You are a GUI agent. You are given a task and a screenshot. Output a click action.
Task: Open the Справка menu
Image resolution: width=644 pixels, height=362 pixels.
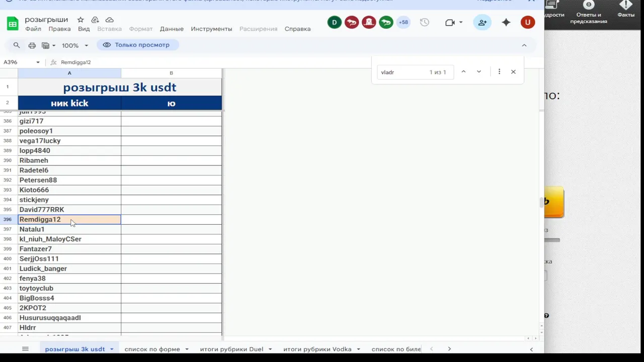(297, 29)
